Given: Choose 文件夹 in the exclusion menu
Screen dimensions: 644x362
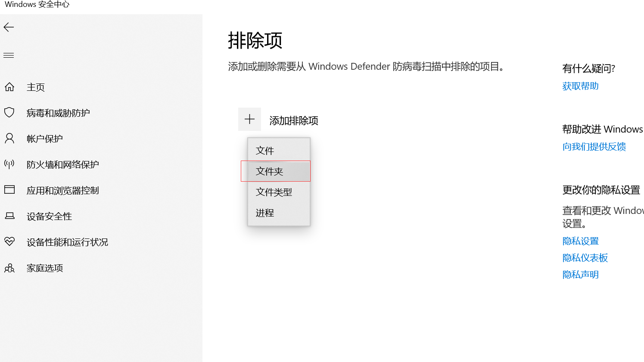Looking at the screenshot, I should tap(270, 171).
